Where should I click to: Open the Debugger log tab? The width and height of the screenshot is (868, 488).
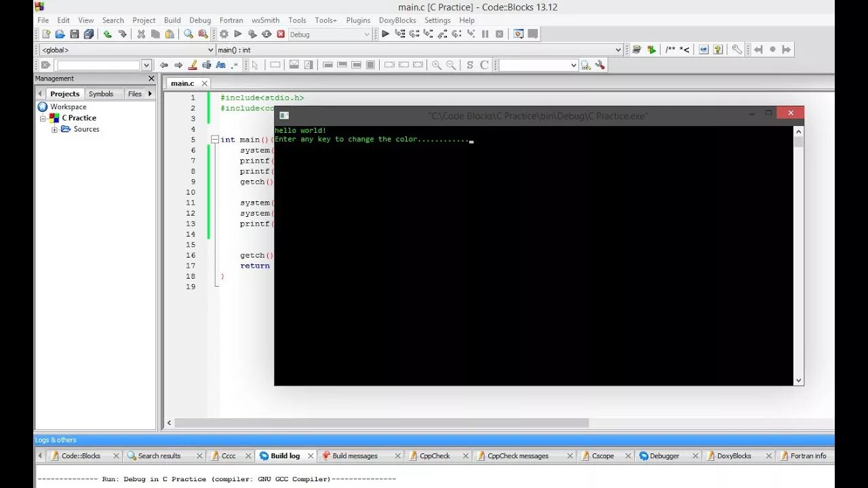tap(665, 455)
